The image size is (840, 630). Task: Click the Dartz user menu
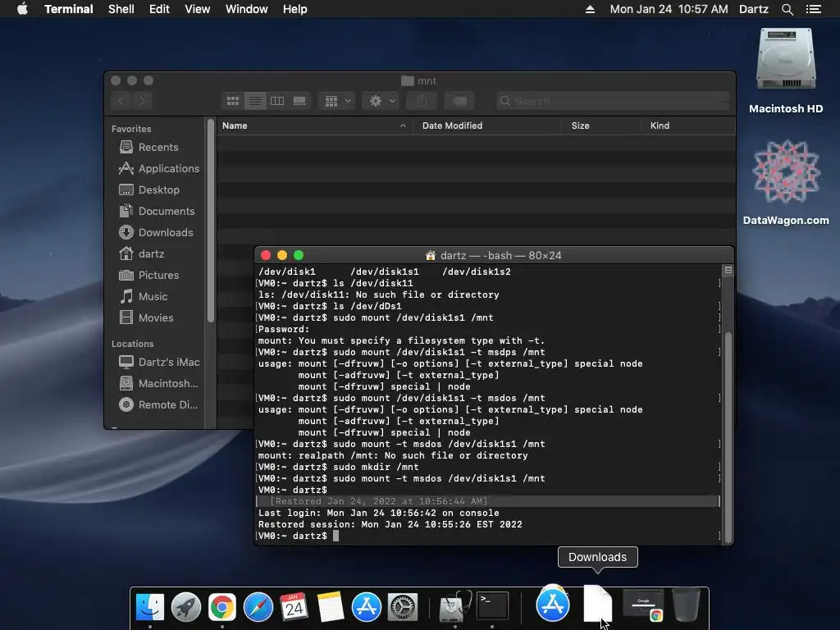[753, 9]
